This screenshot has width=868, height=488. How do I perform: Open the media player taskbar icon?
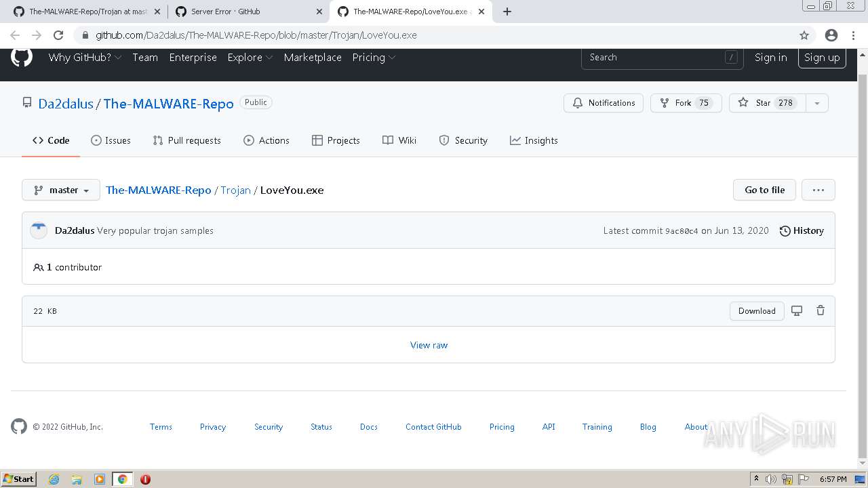pos(100,479)
